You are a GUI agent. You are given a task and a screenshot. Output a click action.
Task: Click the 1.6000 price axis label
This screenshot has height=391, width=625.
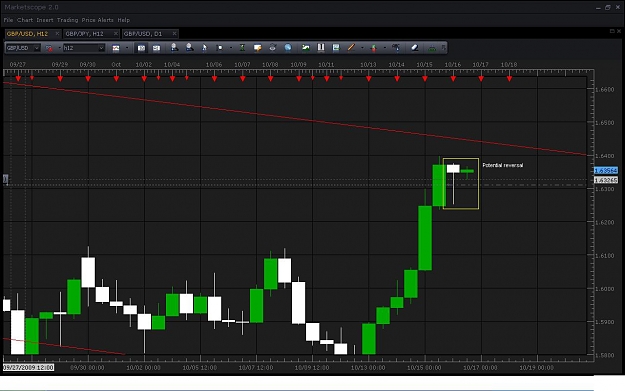coord(605,289)
